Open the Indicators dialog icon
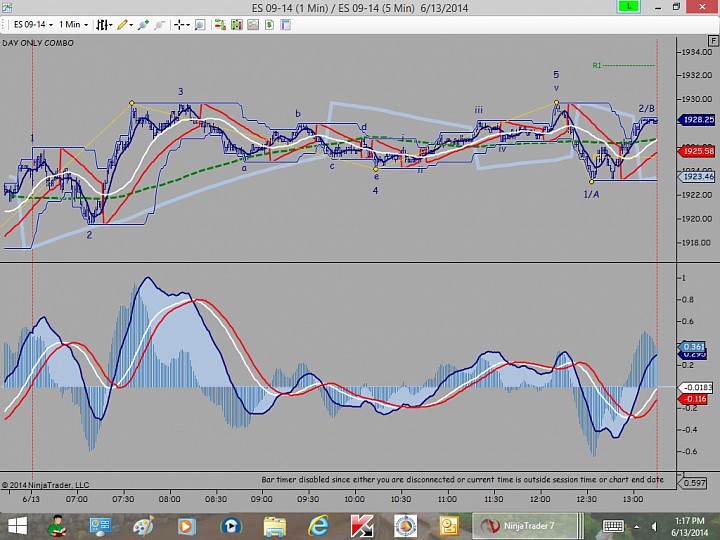 tap(253, 25)
